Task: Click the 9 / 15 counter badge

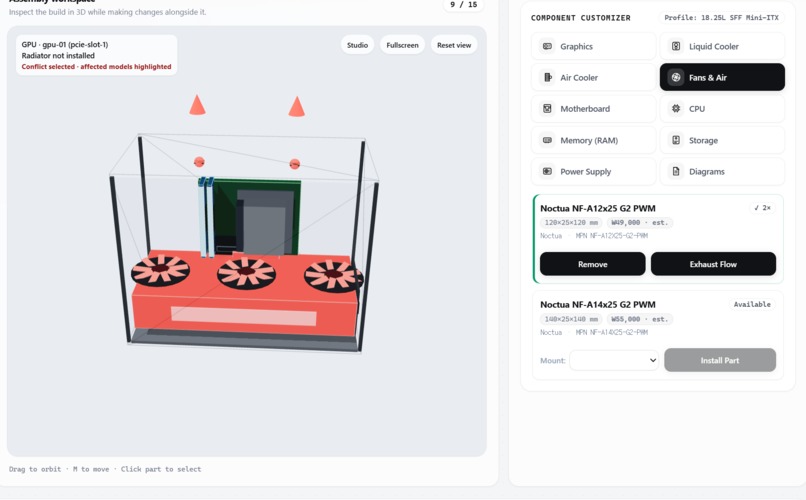Action: [x=463, y=5]
